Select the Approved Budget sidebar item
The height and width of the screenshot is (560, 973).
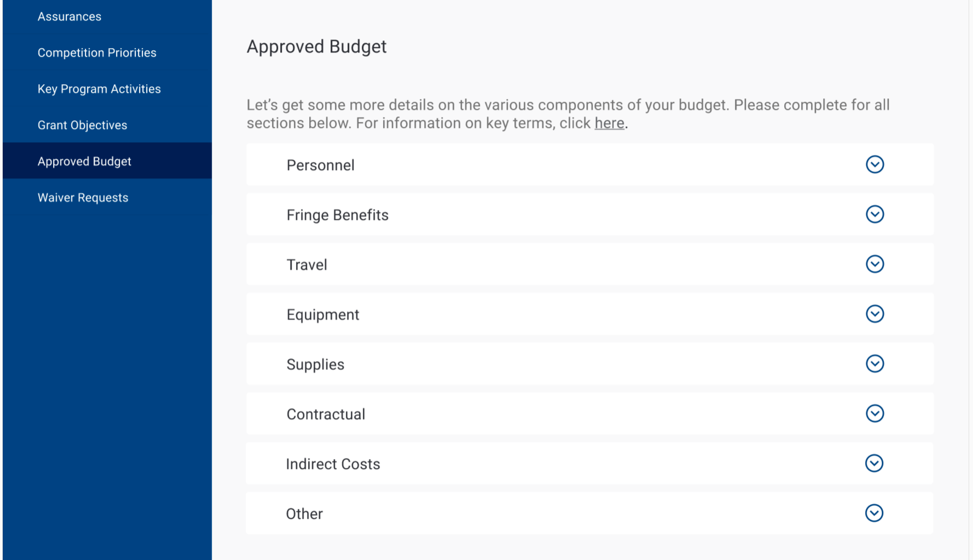84,161
